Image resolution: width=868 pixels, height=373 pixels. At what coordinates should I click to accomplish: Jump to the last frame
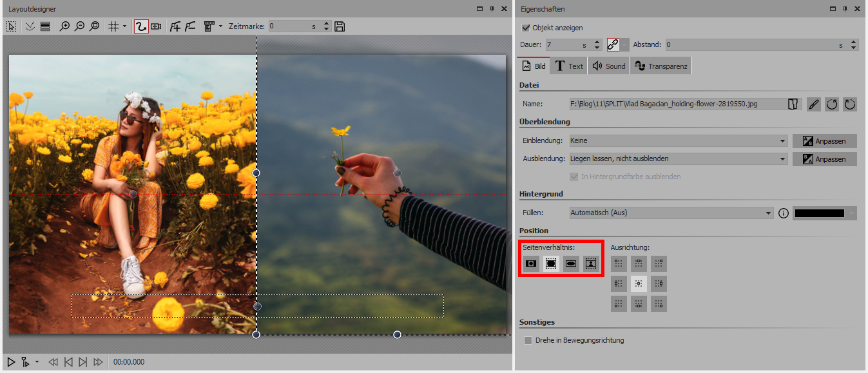pos(98,362)
